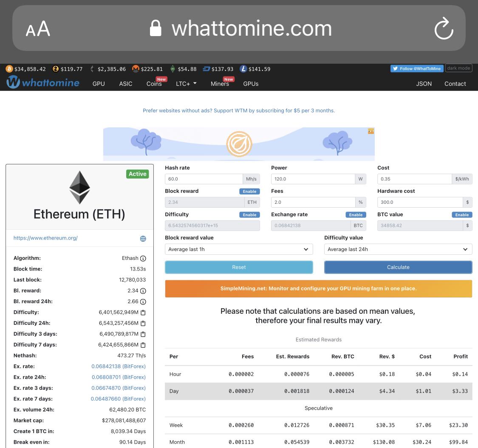The image size is (478, 448).
Task: Open the JSON menu item
Action: click(x=424, y=84)
